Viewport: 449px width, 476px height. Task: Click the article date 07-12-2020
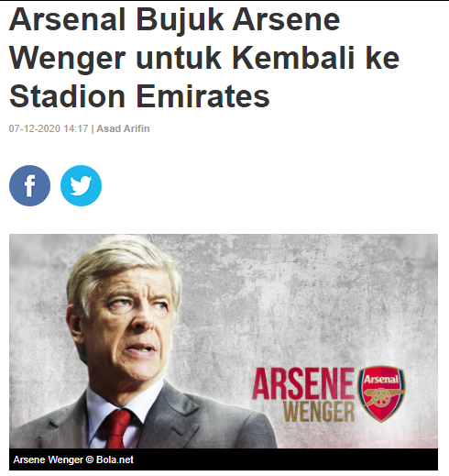(x=35, y=128)
